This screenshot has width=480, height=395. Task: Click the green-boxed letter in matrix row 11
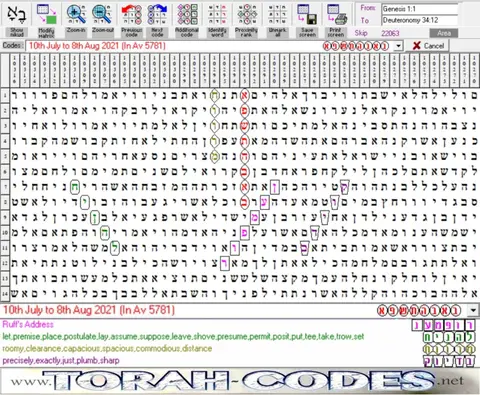pyautogui.click(x=115, y=247)
